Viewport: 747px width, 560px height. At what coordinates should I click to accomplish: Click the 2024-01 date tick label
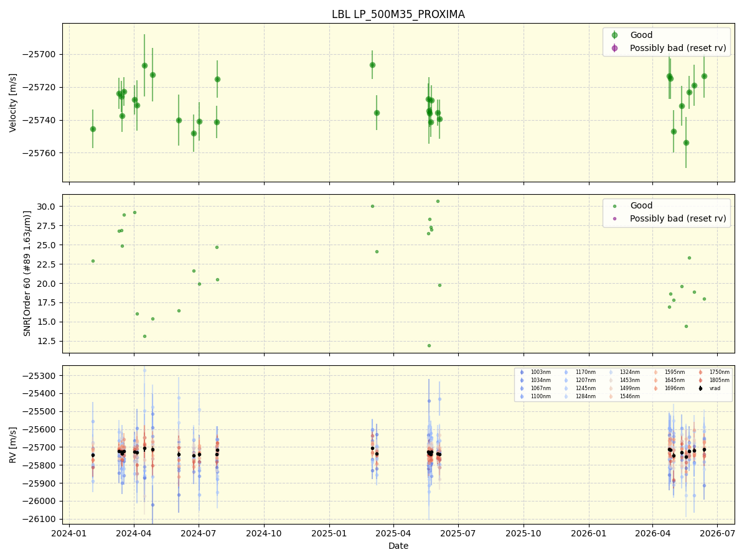69,533
